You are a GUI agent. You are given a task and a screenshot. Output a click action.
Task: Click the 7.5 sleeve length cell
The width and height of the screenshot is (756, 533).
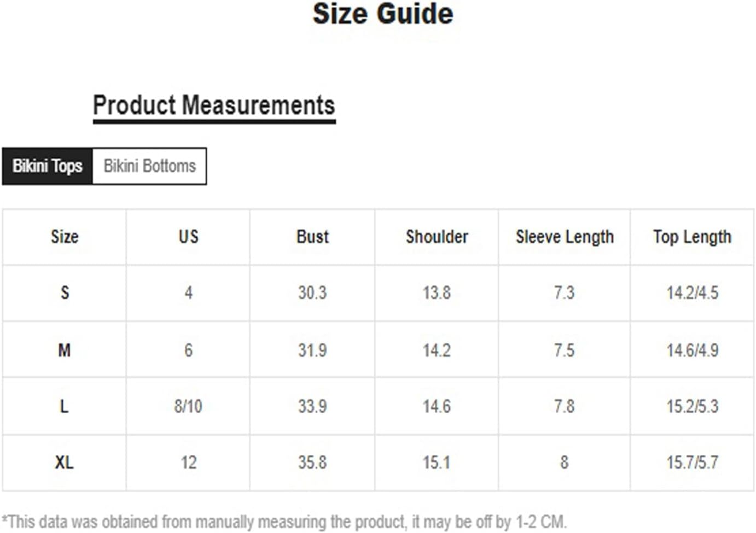(565, 350)
